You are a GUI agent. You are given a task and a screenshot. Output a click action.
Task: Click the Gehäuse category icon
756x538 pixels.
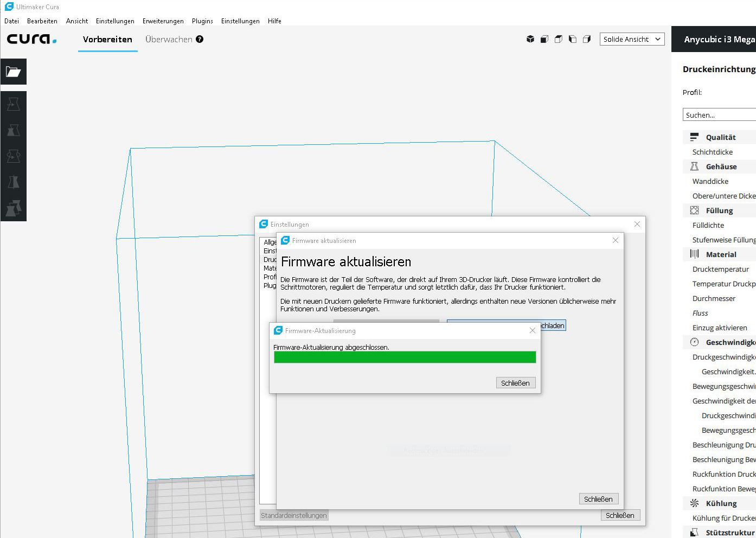694,166
